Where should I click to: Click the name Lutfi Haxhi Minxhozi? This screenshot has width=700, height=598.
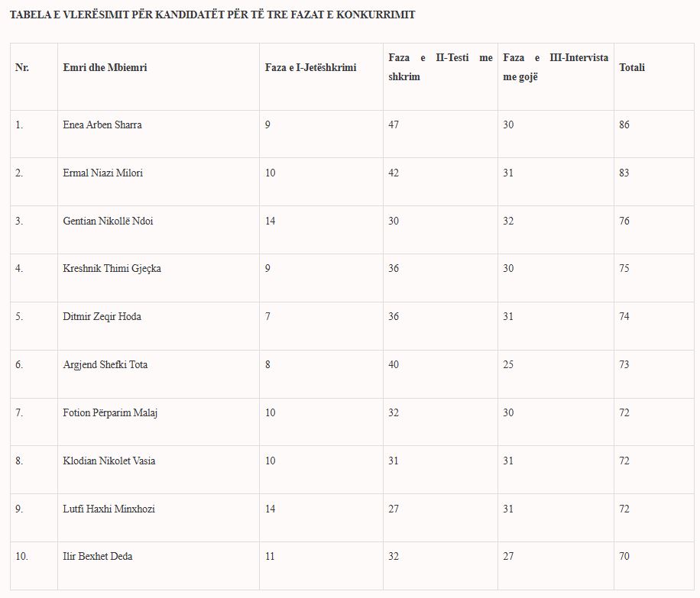point(109,509)
